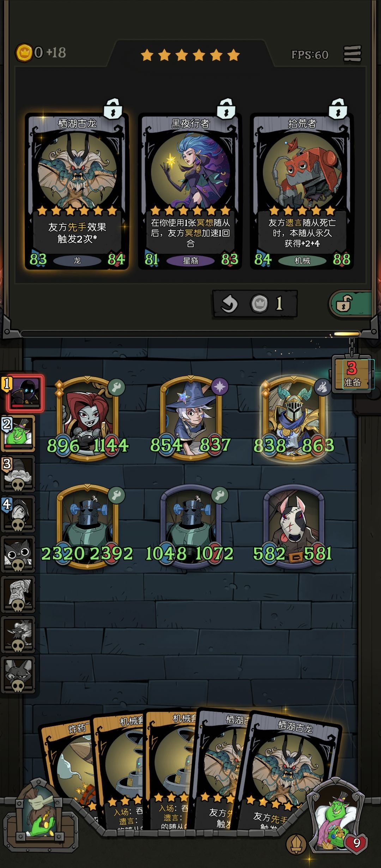Toggle lock on 黑夜行者 shop card
This screenshot has width=381, height=868.
click(x=226, y=109)
